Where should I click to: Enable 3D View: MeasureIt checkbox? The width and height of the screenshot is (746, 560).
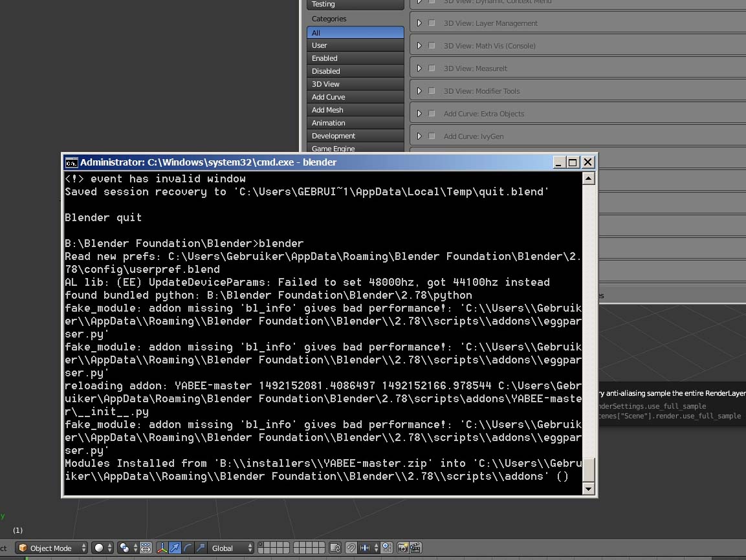tap(432, 68)
